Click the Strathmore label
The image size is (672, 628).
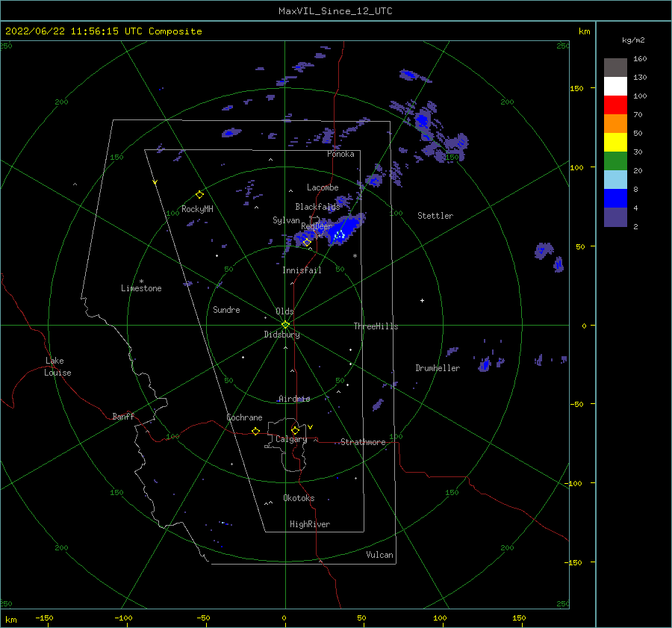[x=363, y=442]
